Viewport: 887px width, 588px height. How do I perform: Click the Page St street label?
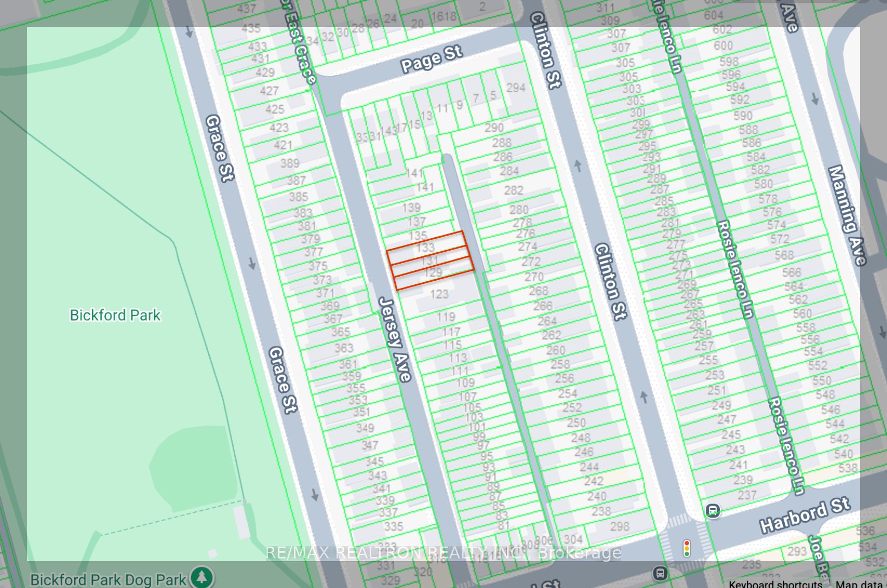431,59
